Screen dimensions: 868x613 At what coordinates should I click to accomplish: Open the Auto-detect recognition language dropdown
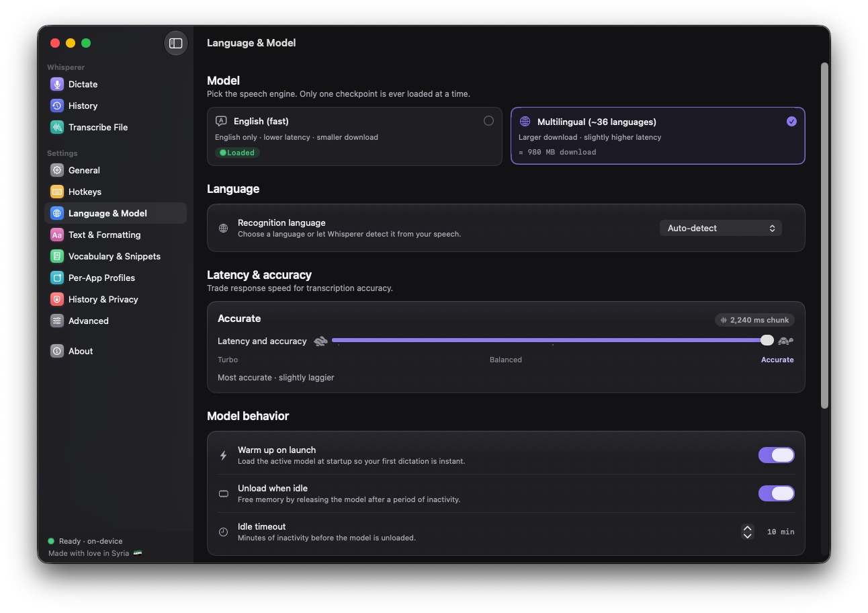pos(720,228)
